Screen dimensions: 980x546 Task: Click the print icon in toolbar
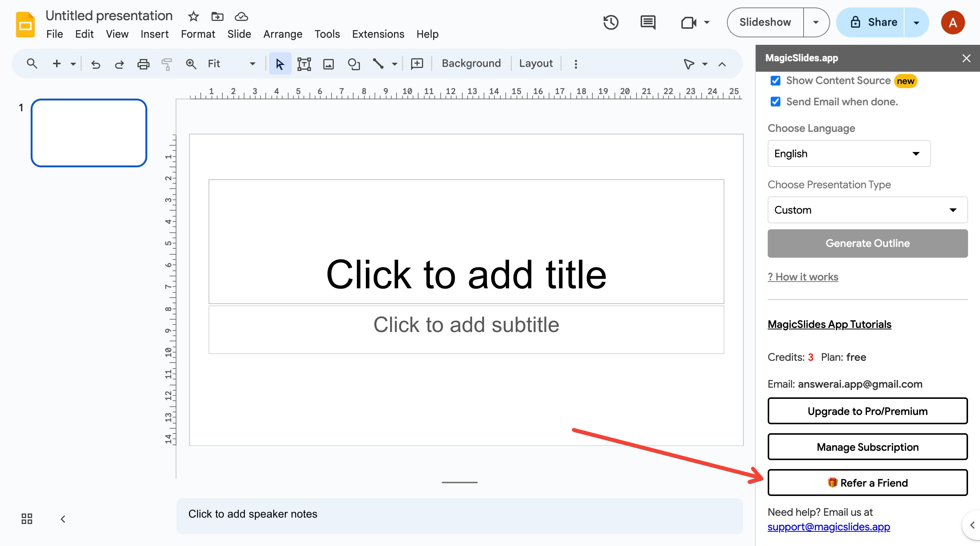coord(143,64)
